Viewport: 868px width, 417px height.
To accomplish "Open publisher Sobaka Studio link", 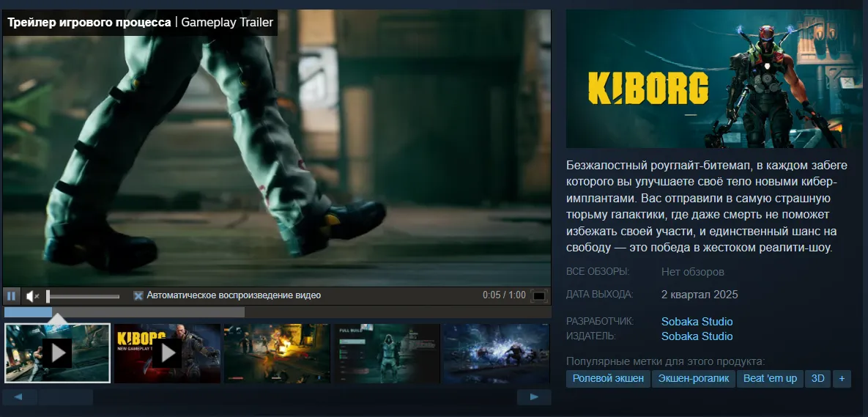I will (x=697, y=336).
